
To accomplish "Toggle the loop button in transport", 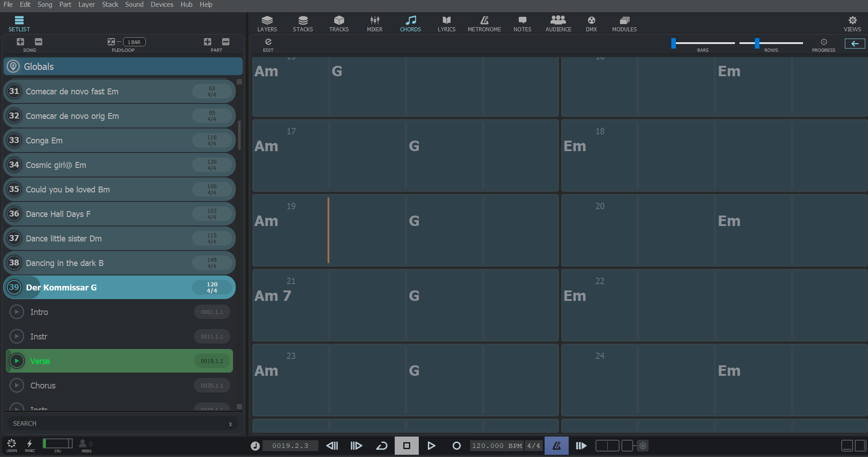I will click(x=382, y=446).
